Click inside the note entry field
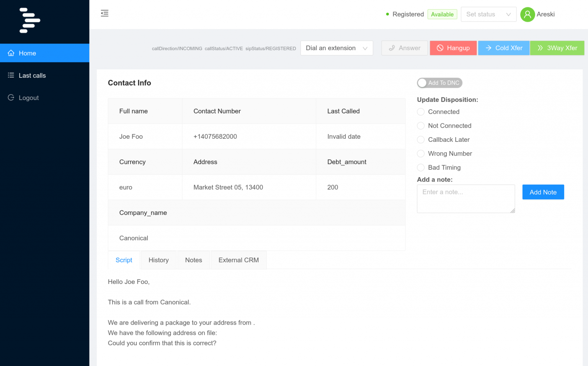This screenshot has width=588, height=366. pyautogui.click(x=465, y=199)
